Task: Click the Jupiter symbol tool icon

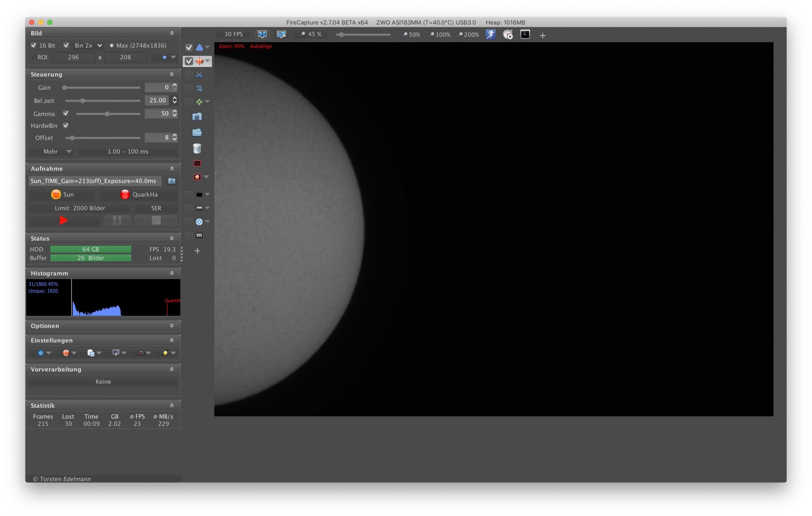Action: click(199, 88)
